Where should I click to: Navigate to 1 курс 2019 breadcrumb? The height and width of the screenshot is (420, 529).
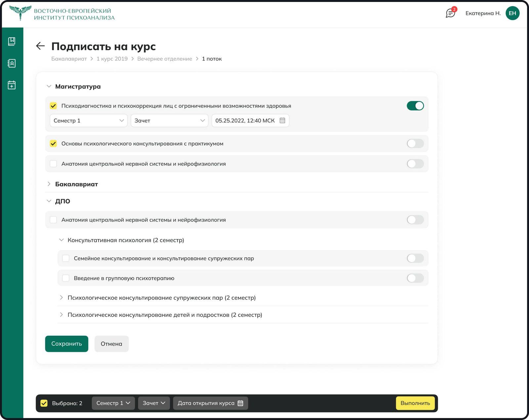tap(112, 59)
